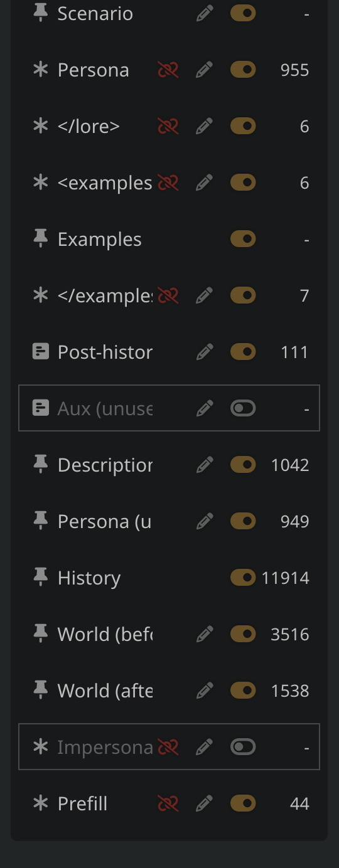Switch off World (after) toggle
Viewport: 339px width, 868px height.
(243, 691)
